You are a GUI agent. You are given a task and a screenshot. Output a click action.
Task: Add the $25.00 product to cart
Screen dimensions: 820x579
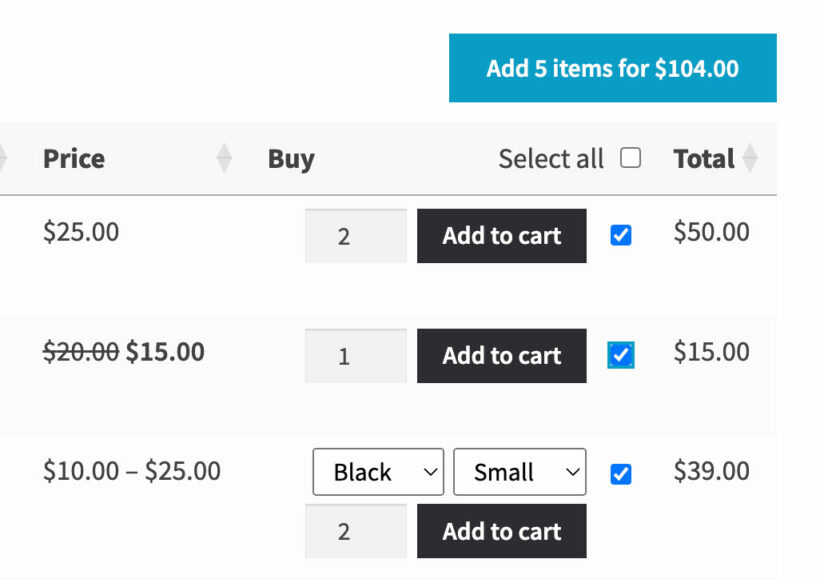tap(501, 236)
